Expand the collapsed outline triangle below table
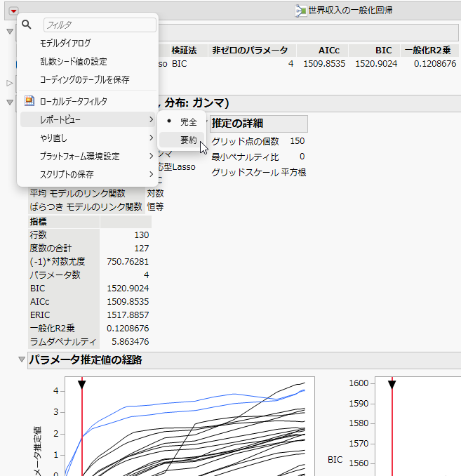This screenshot has width=461, height=476. [x=10, y=83]
